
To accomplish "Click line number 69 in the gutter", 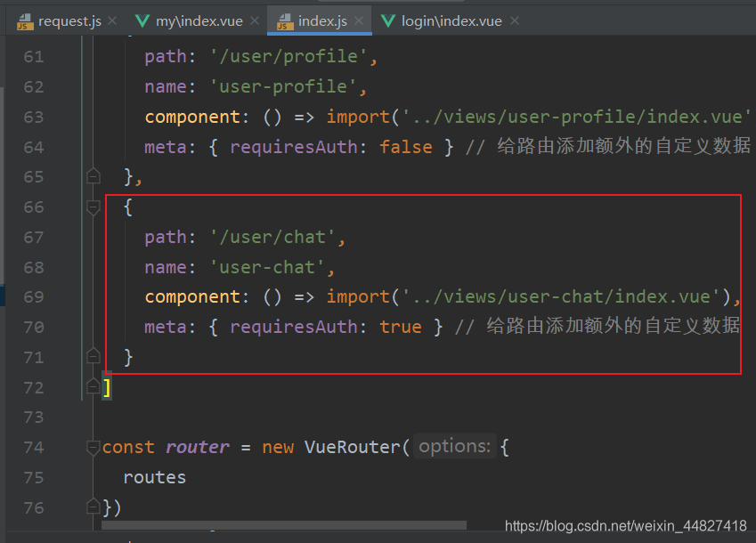I will (x=34, y=297).
